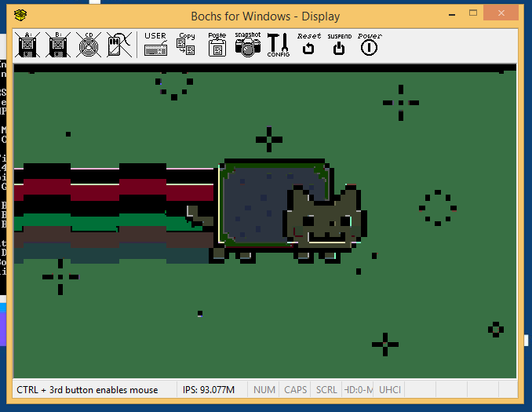Click the USER keyboard button
Image resolution: width=532 pixels, height=412 pixels.
(x=155, y=45)
